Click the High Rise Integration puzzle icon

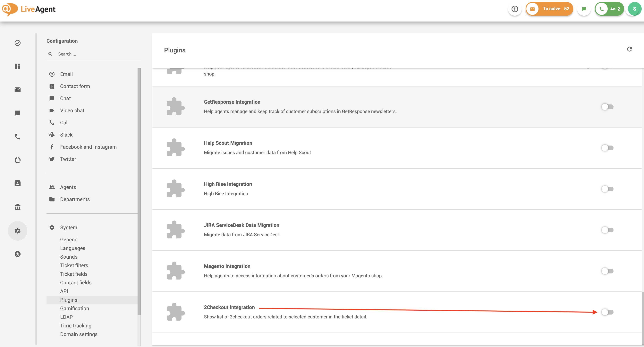click(x=175, y=189)
